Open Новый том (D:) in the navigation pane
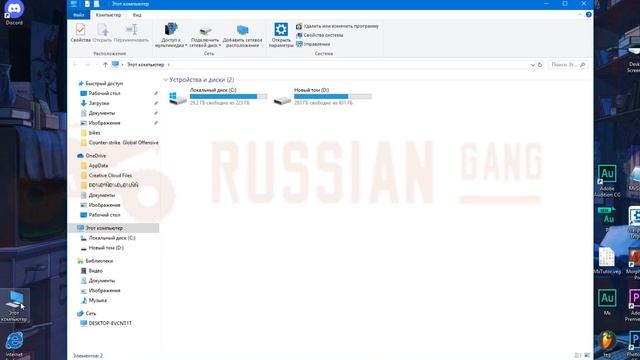Viewport: 640px width, 360px height. (106, 248)
